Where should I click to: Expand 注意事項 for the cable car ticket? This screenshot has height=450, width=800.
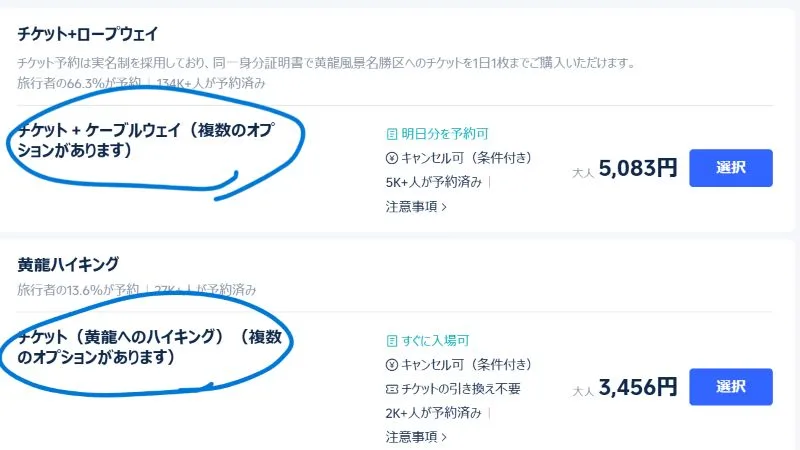click(x=416, y=207)
